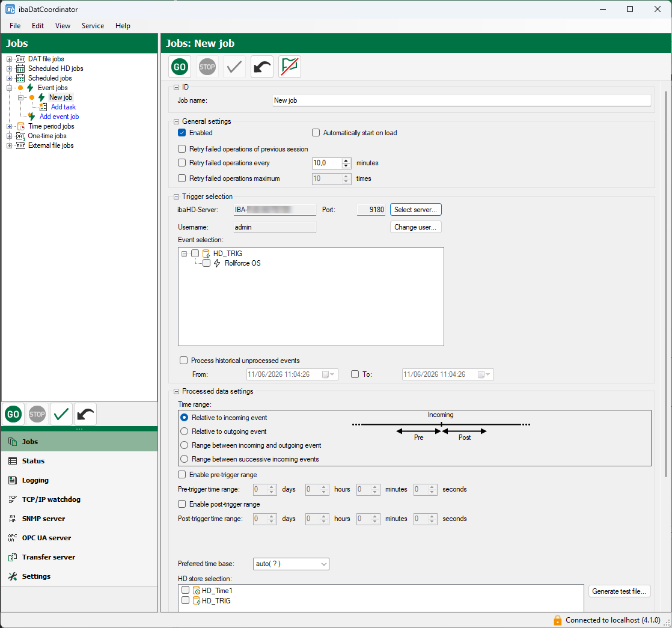Click the Add event job link
This screenshot has width=672, height=628.
[x=59, y=117]
